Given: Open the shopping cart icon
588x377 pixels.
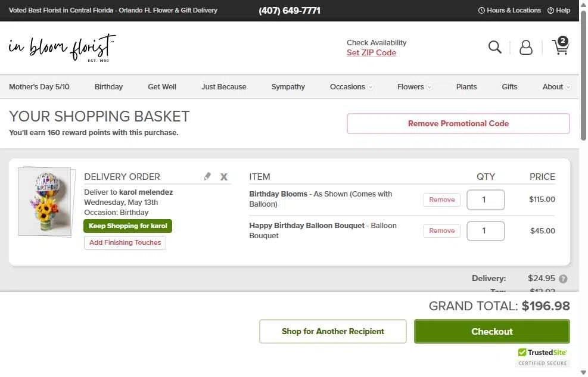Looking at the screenshot, I should (560, 46).
